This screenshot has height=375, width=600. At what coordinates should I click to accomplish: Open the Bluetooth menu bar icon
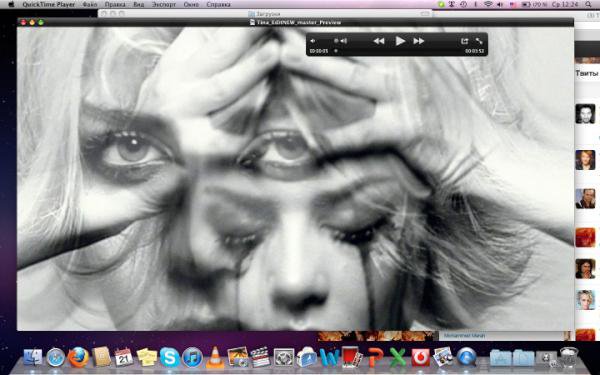(x=476, y=5)
